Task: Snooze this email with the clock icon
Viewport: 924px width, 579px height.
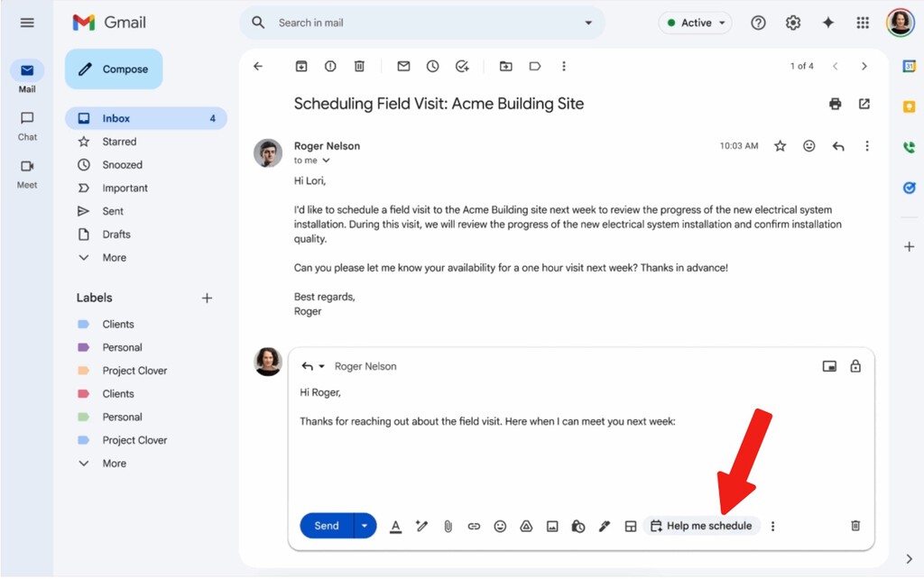Action: (x=432, y=66)
